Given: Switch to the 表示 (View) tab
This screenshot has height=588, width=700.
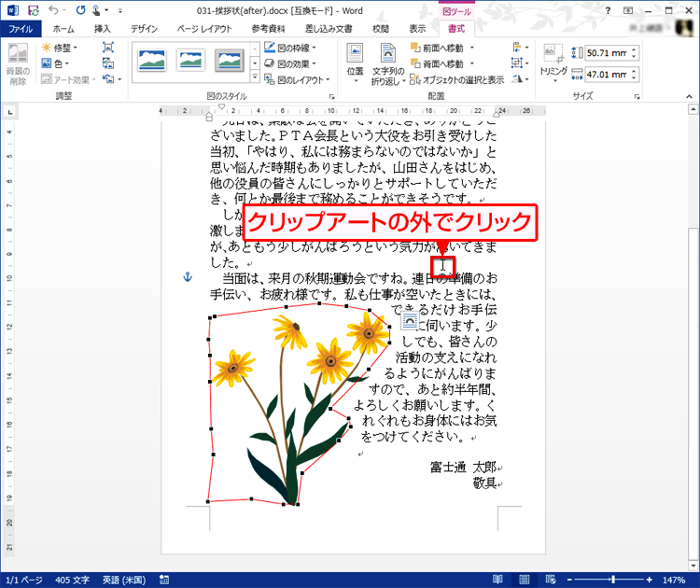Looking at the screenshot, I should coord(417,29).
